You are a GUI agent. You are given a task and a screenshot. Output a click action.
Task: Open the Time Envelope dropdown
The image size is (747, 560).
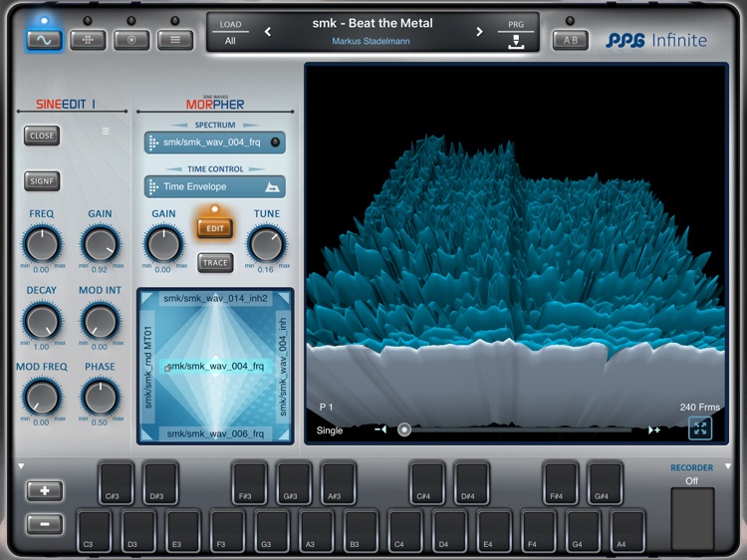point(215,186)
